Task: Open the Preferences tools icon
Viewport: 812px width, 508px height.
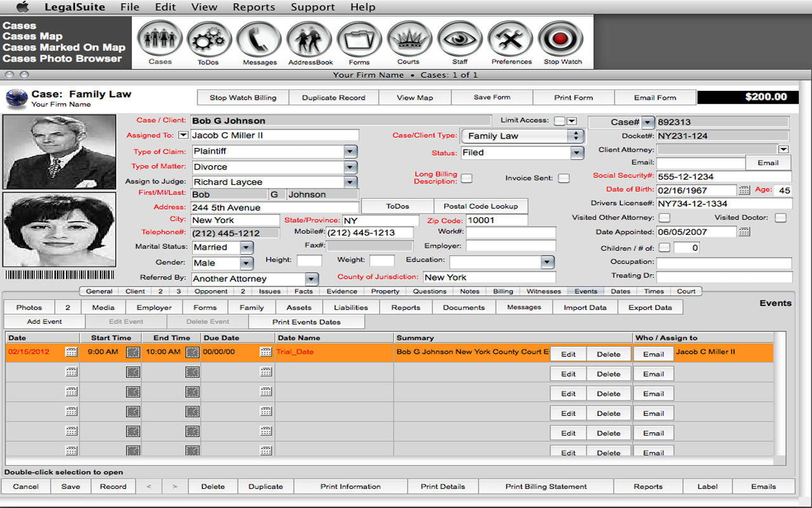Action: [x=511, y=39]
